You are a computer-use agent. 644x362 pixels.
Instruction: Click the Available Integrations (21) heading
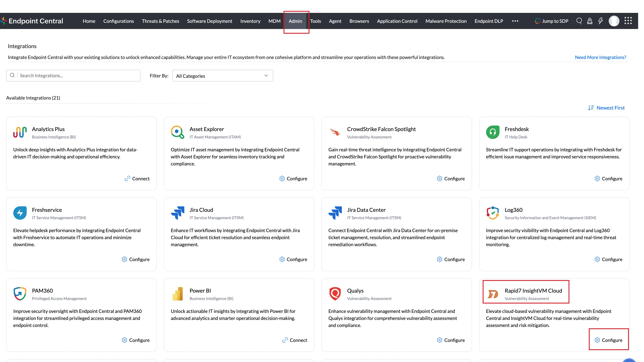click(x=33, y=98)
